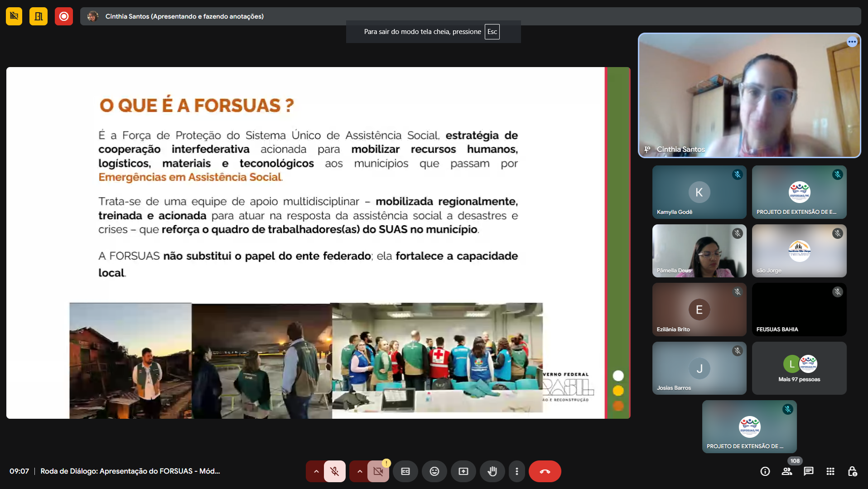Leave the call with red hang-up button
Image resolution: width=868 pixels, height=489 pixels.
pos(545,471)
